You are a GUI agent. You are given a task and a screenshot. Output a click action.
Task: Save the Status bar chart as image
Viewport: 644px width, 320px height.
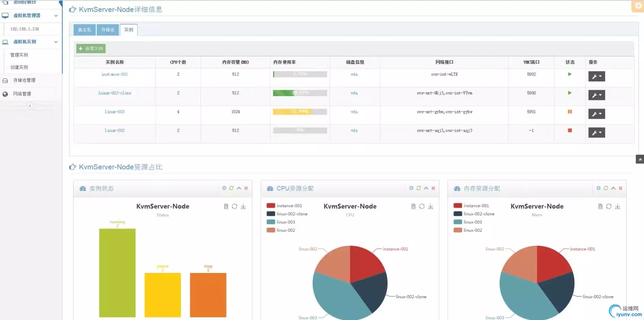243,206
